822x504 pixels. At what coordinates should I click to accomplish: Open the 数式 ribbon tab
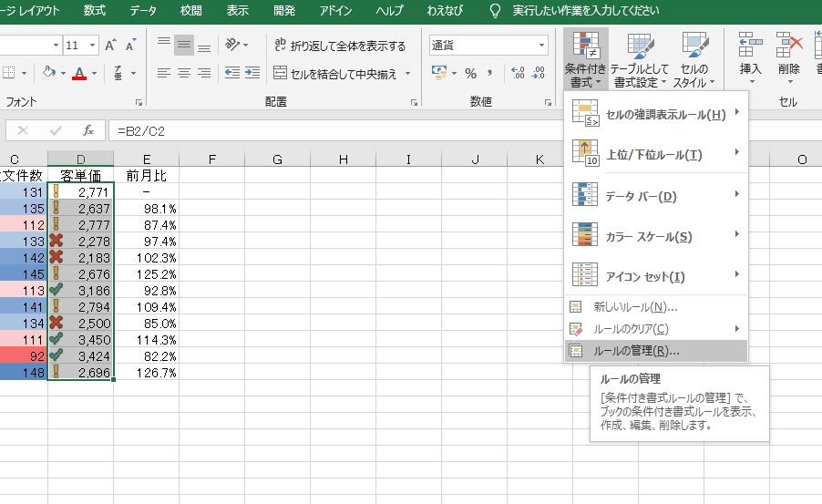click(95, 11)
